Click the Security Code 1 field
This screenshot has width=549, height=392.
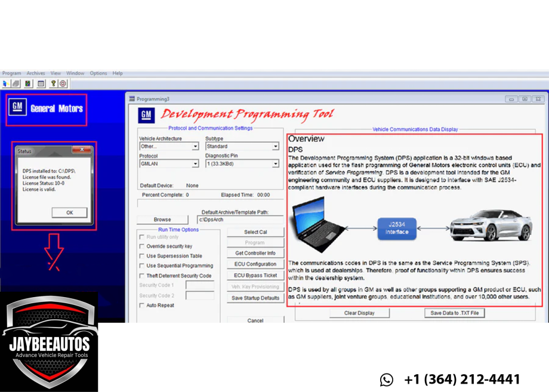tap(200, 285)
